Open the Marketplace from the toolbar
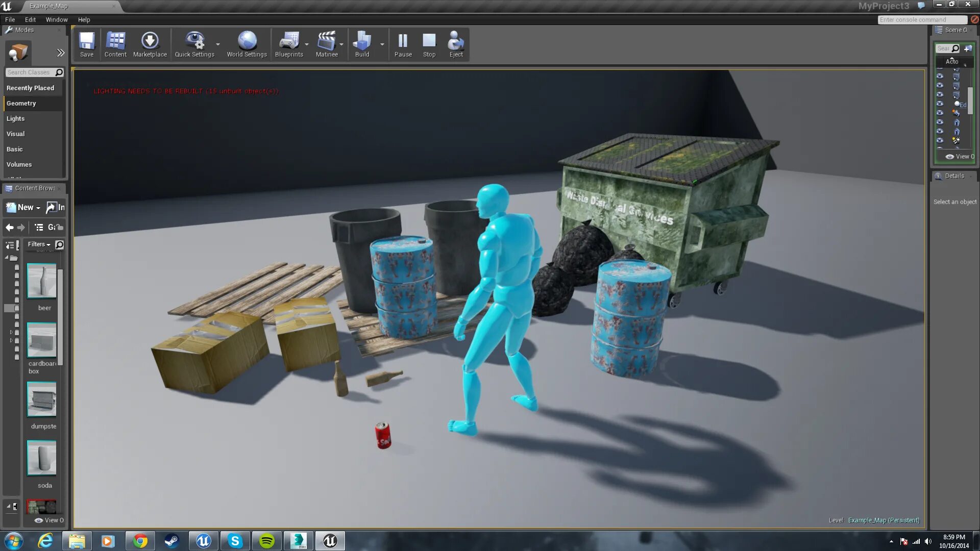 150,44
